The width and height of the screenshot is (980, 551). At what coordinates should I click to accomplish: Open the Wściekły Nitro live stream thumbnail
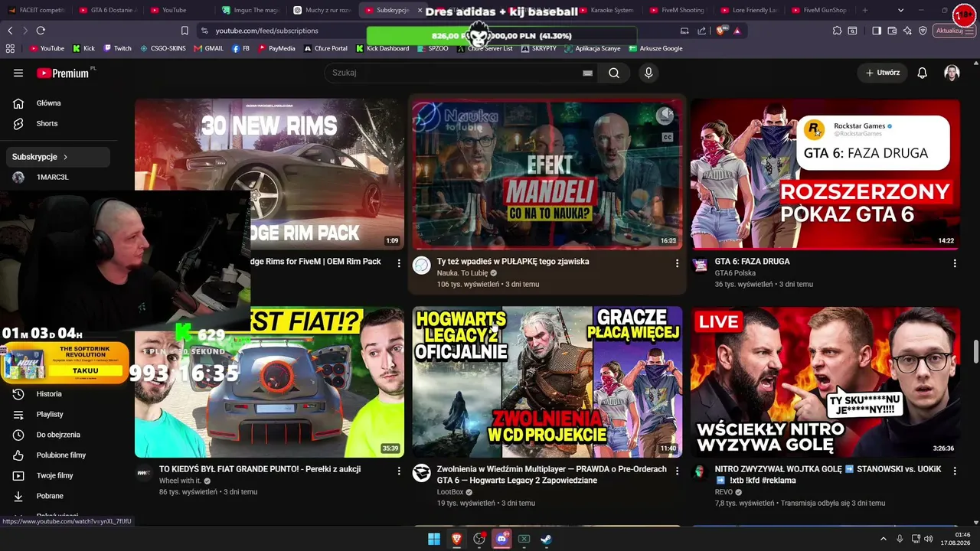[825, 382]
